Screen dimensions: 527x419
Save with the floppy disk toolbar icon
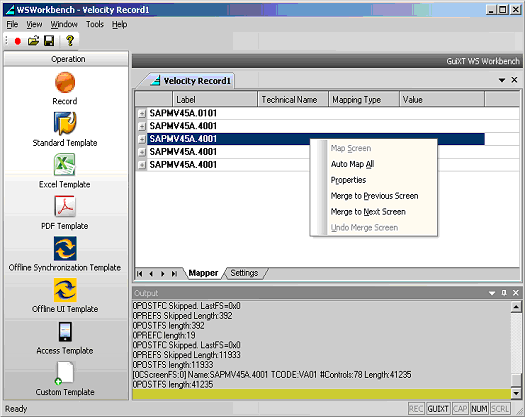tap(49, 41)
